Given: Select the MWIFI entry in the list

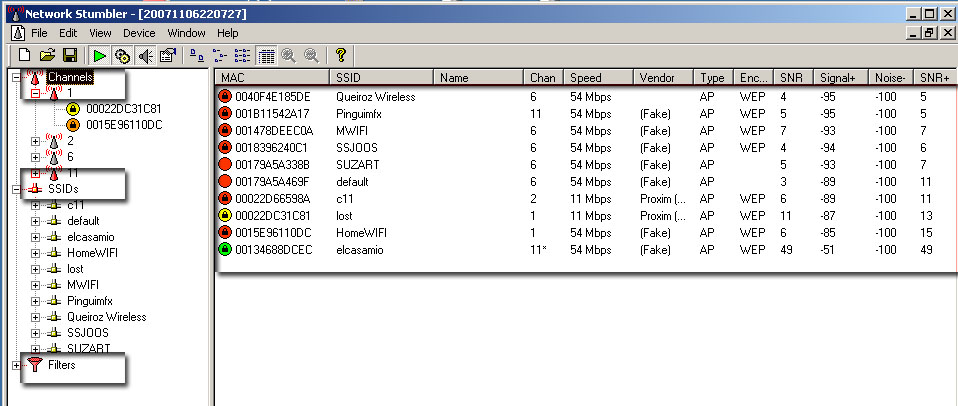Looking at the screenshot, I should click(586, 131).
